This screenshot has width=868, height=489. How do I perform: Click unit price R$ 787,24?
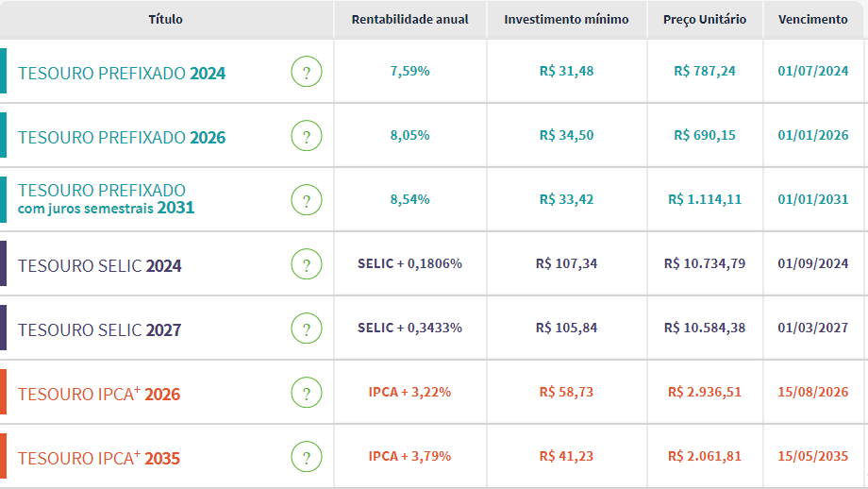[705, 71]
